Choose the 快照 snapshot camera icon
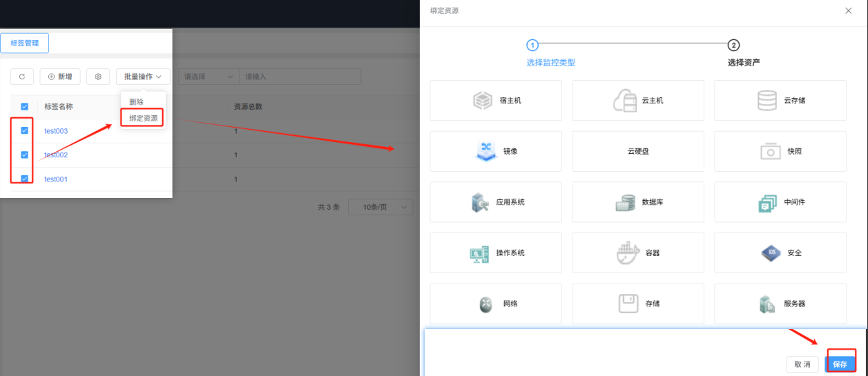The height and width of the screenshot is (376, 868). 771,152
